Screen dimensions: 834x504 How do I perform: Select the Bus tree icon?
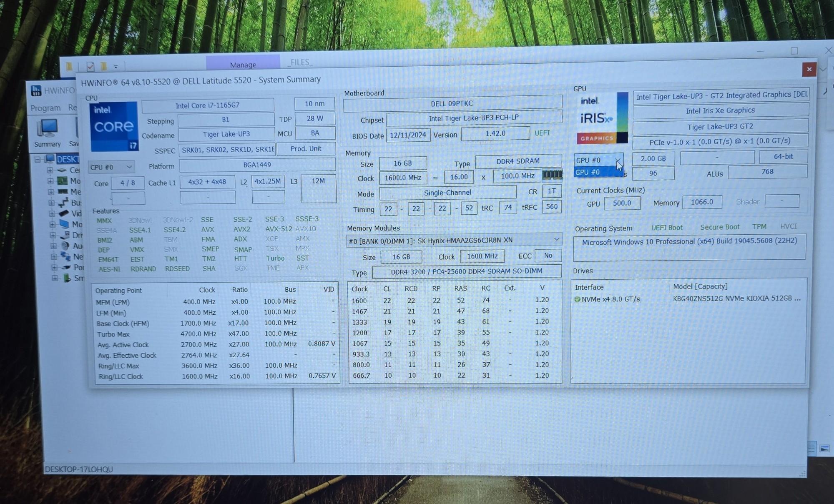(63, 203)
